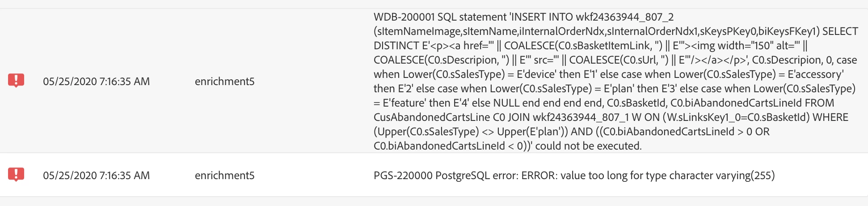Click 'could not be executed' at message end
The height and width of the screenshot is (206, 868).
[588, 146]
